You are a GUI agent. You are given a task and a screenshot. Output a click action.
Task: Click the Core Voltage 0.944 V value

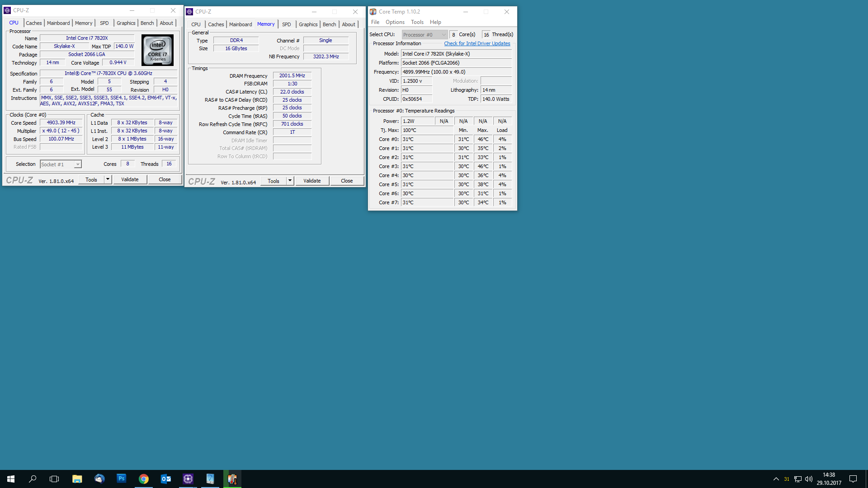tap(118, 63)
